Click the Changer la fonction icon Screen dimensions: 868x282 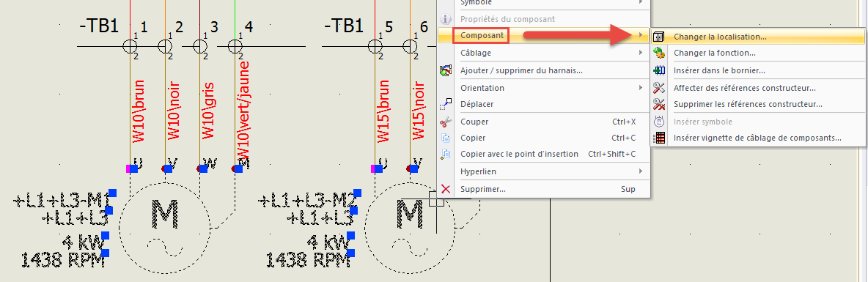tap(659, 53)
